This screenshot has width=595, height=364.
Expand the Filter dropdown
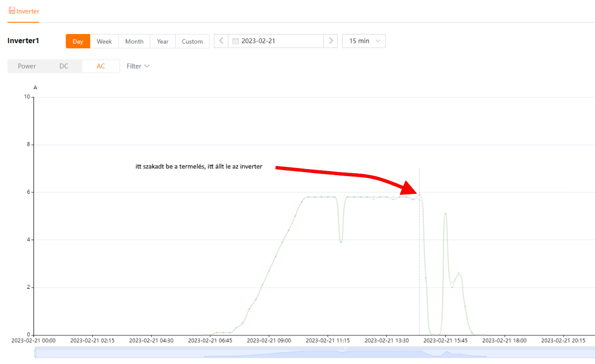pyautogui.click(x=138, y=66)
